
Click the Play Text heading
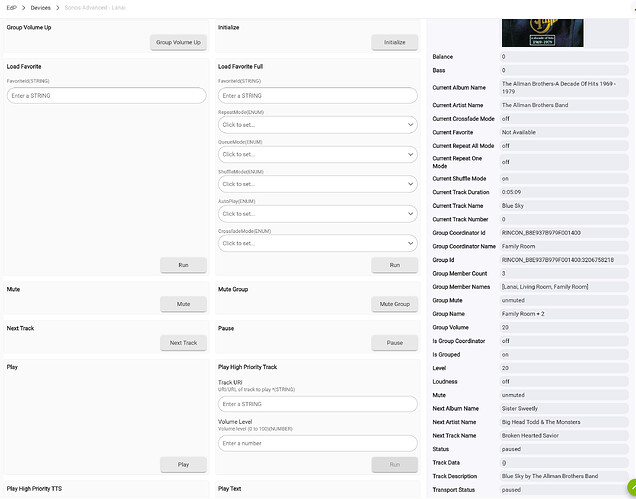(230, 489)
